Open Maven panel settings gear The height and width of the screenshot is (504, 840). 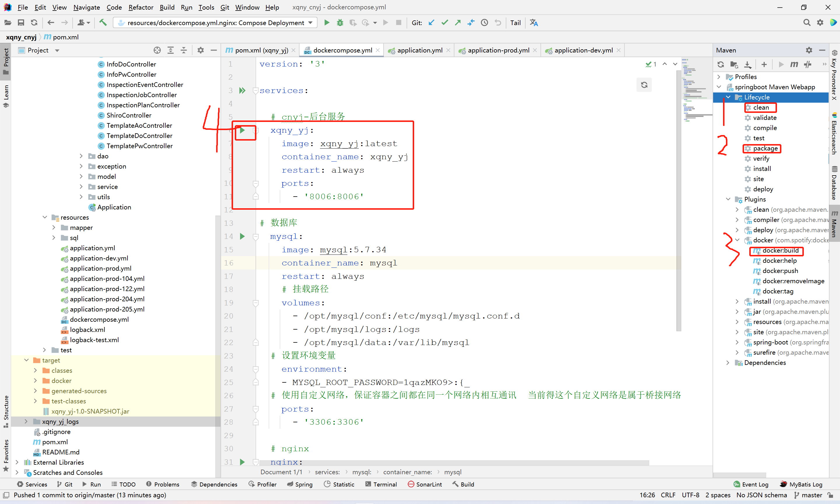[809, 50]
